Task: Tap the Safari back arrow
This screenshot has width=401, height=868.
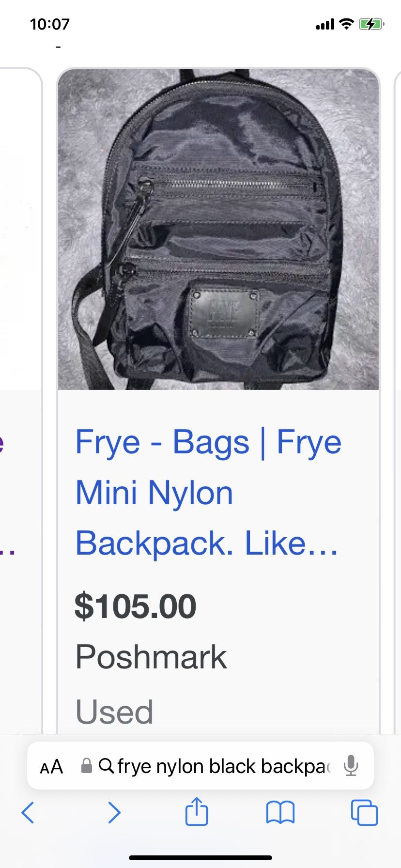Action: point(28,812)
